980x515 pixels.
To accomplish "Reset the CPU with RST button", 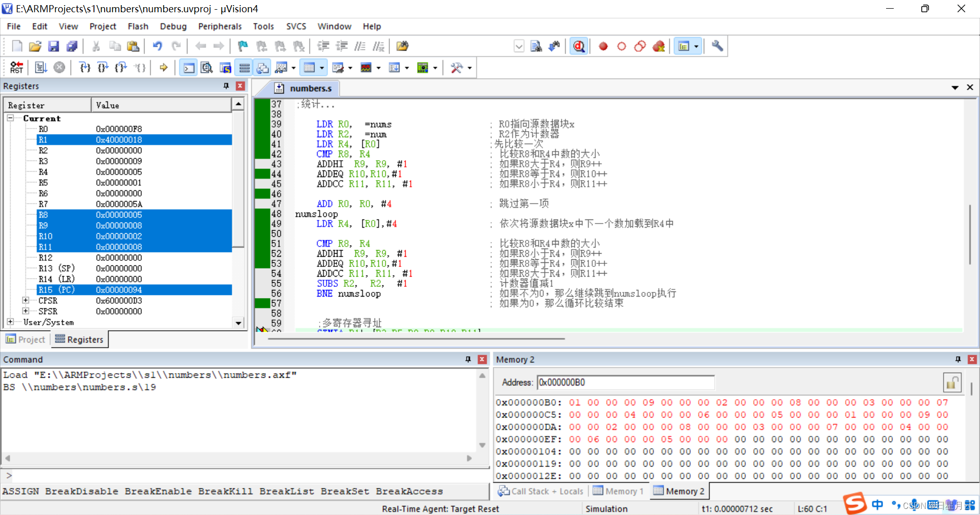I will [x=16, y=67].
